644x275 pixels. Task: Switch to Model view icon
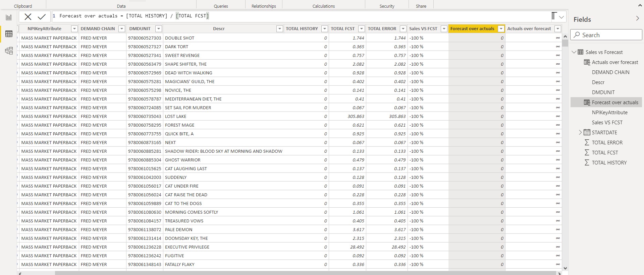[x=9, y=51]
